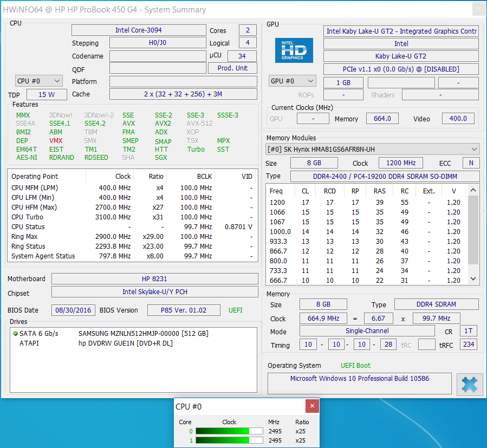Click the blue X close icon button
Image resolution: width=487 pixels, height=448 pixels.
[x=469, y=384]
